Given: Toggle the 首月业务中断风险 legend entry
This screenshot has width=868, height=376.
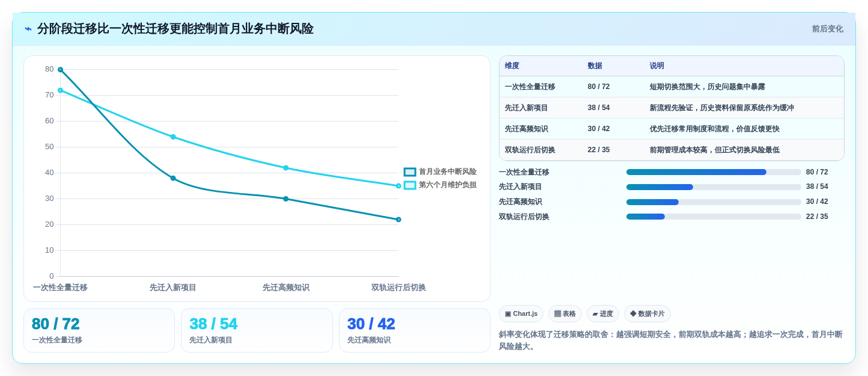Looking at the screenshot, I should click(440, 172).
